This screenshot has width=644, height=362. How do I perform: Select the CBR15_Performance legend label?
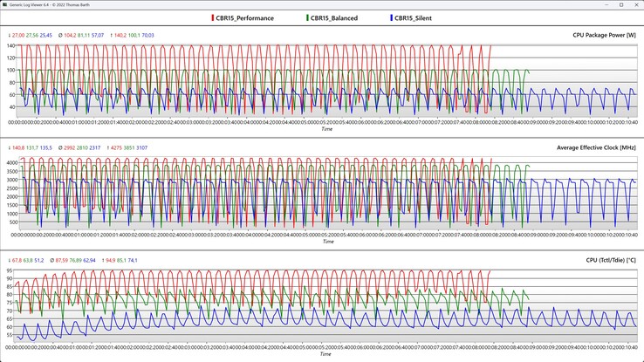point(244,17)
